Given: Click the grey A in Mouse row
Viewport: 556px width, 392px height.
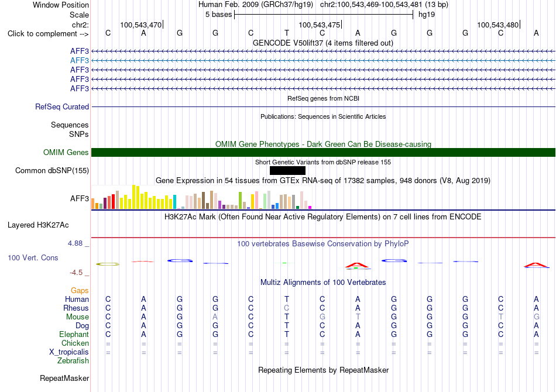Looking at the screenshot, I should point(215,317).
